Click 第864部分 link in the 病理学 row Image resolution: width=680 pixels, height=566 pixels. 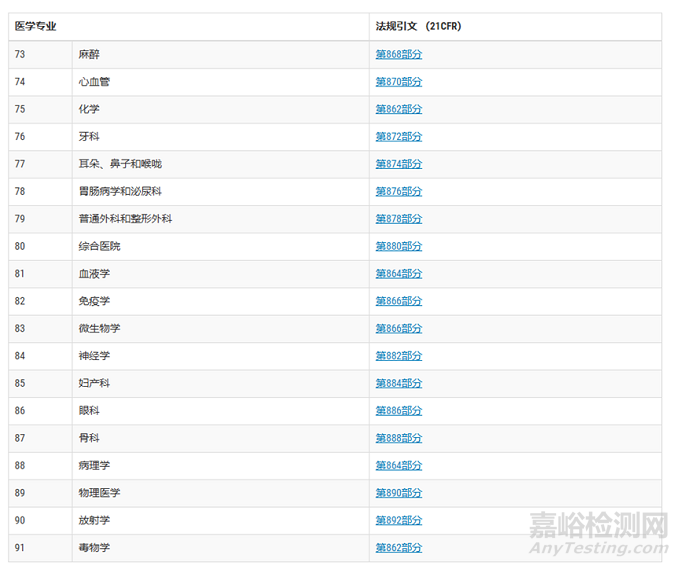tap(398, 465)
